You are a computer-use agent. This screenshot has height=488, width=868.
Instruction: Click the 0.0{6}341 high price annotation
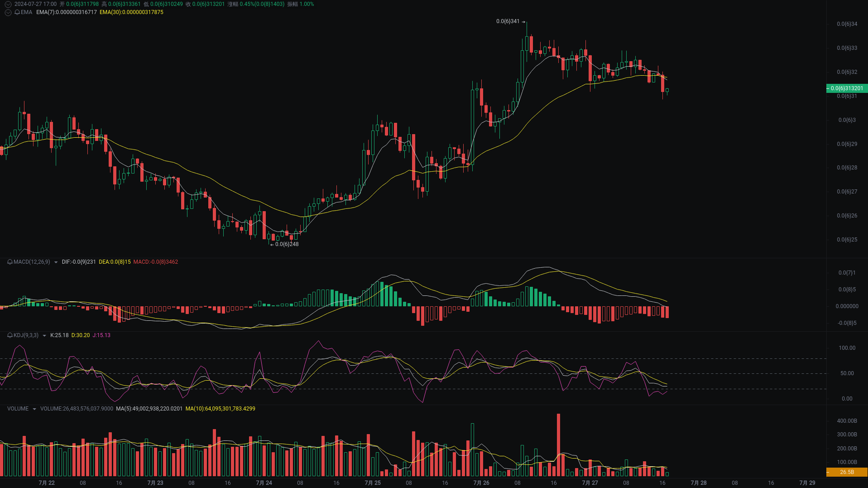pos(508,20)
